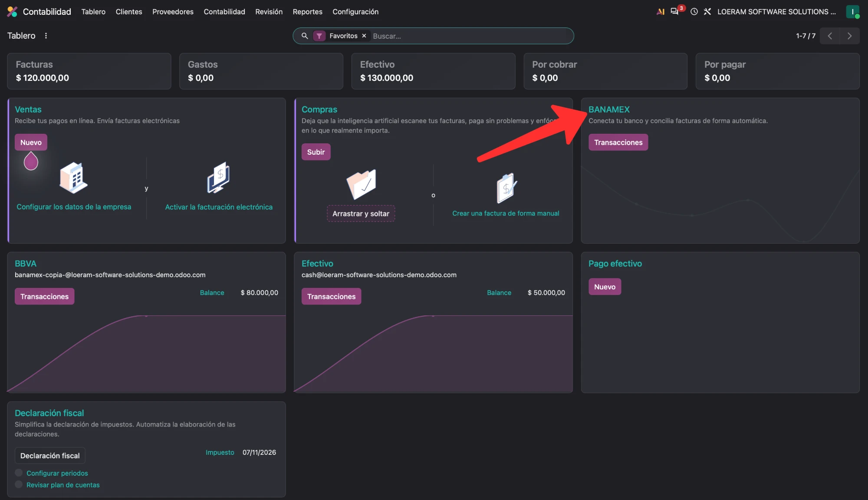Click the folder icon in Compras card
This screenshot has height=500, width=868.
pos(361,184)
